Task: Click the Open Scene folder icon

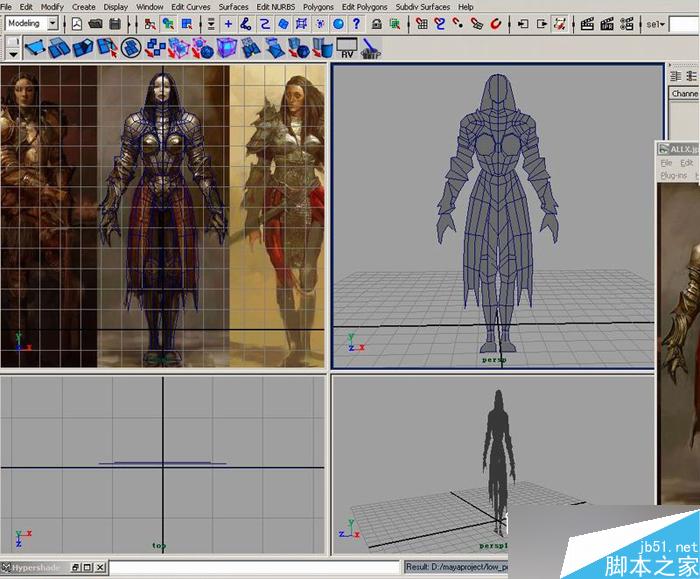Action: (96, 24)
